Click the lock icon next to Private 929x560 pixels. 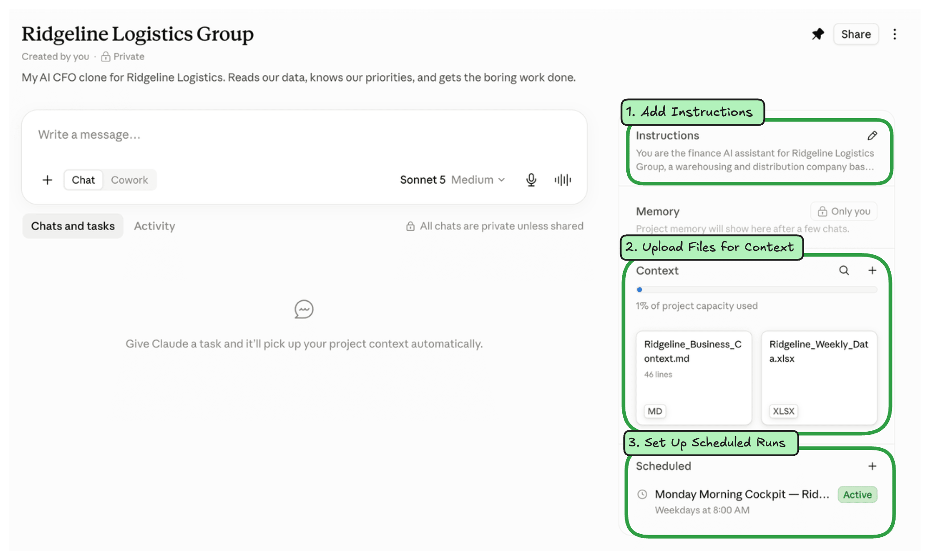(x=106, y=57)
